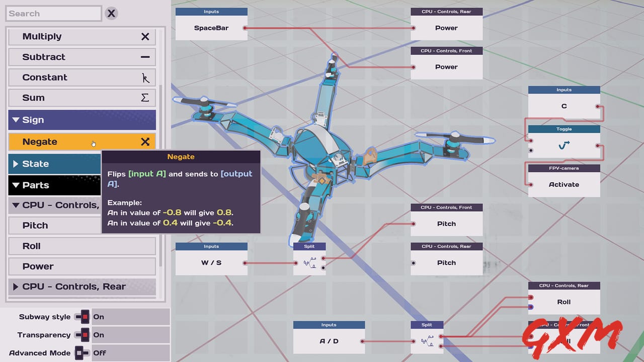
Task: Click the Negate flip icon
Action: coord(145,141)
